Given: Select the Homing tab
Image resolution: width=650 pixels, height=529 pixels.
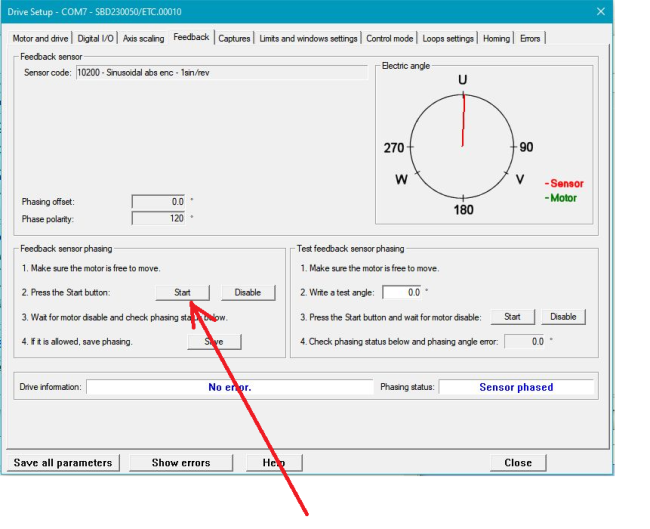Looking at the screenshot, I should [496, 39].
